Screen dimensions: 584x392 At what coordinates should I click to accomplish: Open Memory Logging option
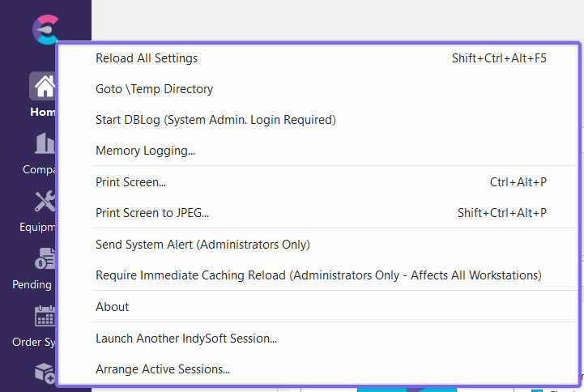pos(145,151)
